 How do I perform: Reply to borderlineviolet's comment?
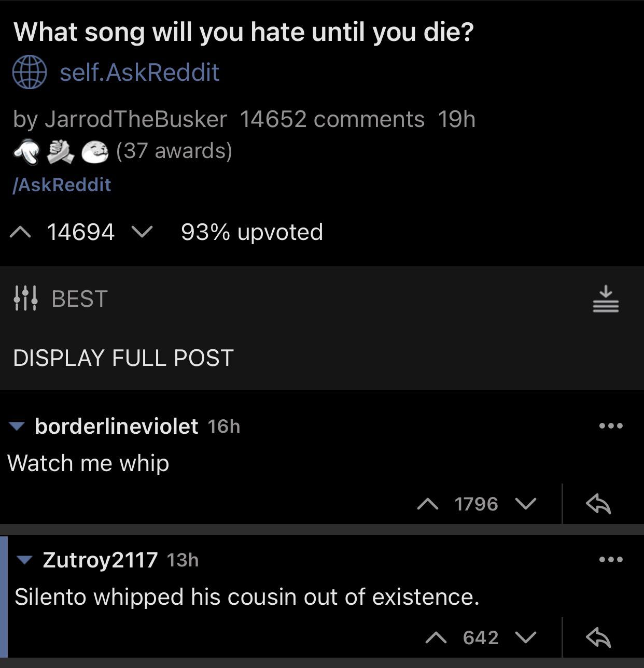[598, 504]
